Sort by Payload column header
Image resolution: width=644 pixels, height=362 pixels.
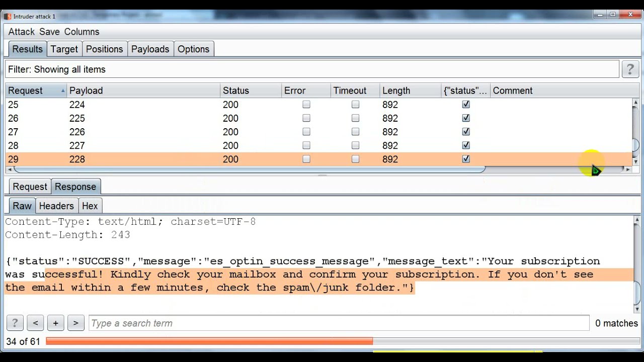coord(144,90)
